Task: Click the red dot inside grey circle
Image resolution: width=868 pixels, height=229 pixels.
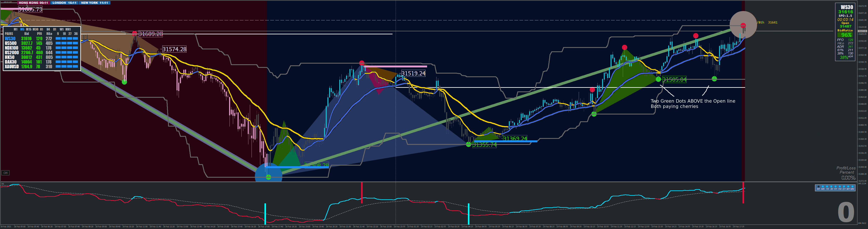Action: [x=743, y=25]
